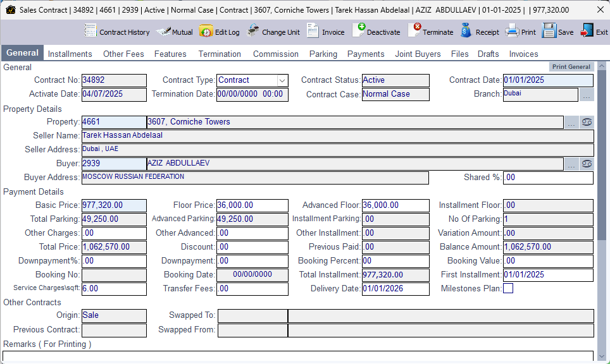Expand the Contract Type dropdown
The height and width of the screenshot is (364, 610).
(x=282, y=80)
